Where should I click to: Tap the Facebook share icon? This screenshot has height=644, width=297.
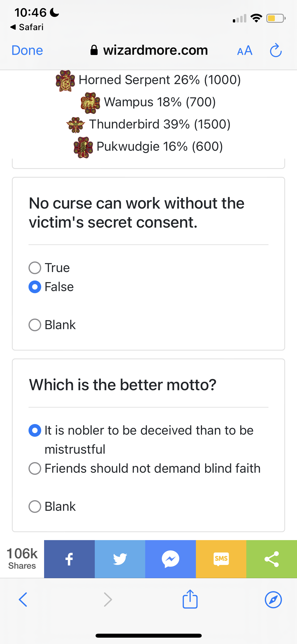pyautogui.click(x=69, y=559)
